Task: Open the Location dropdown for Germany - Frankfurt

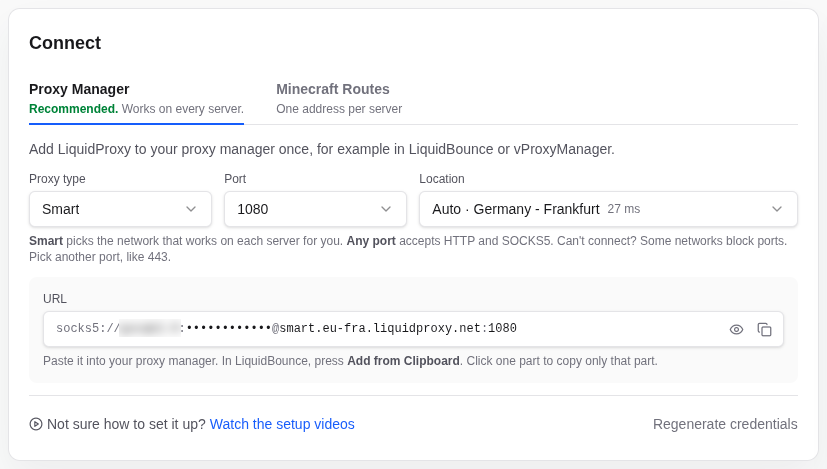Action: [608, 209]
